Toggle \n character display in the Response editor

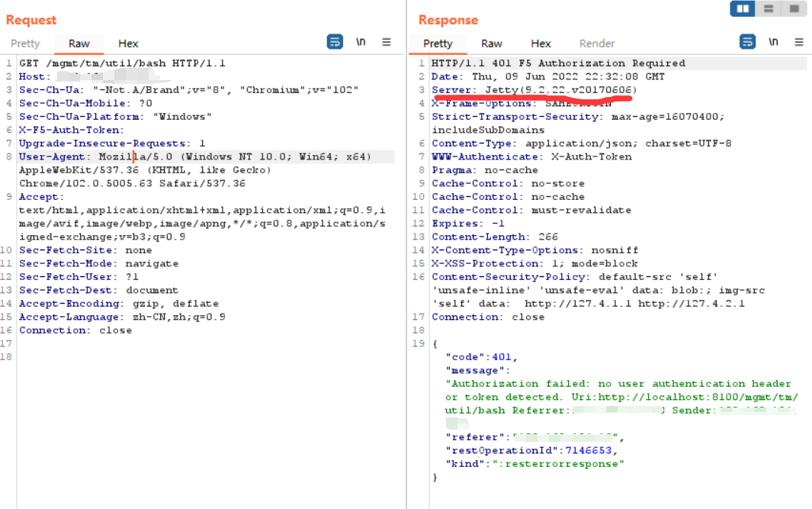tap(773, 43)
